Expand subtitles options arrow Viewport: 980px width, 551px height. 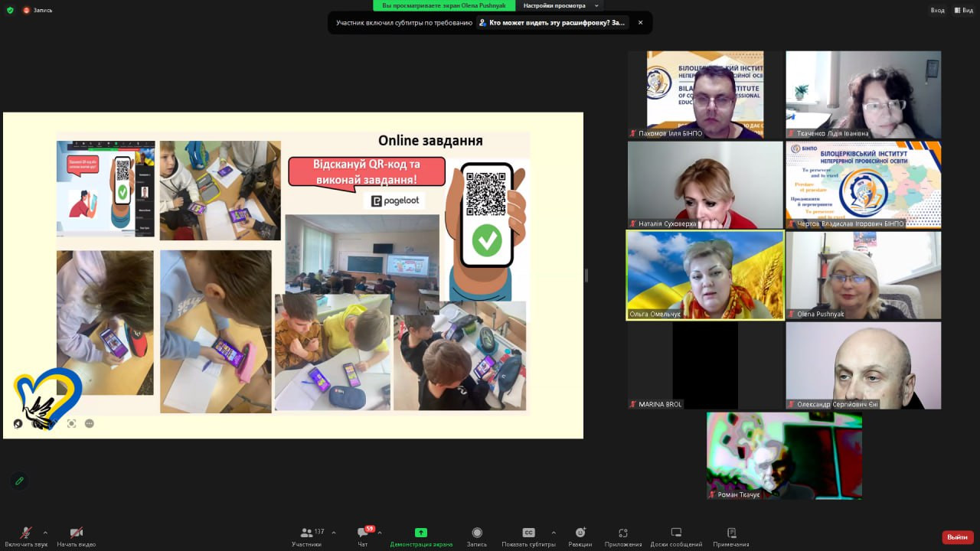(554, 533)
